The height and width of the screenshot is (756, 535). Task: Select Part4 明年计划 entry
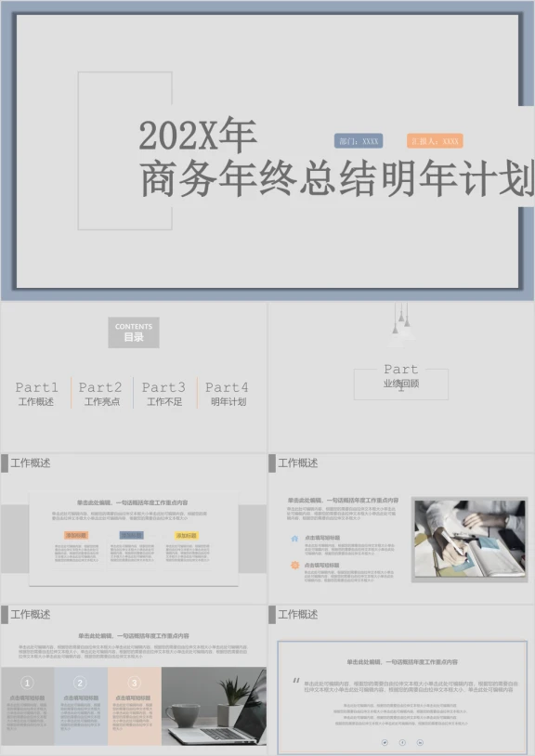click(x=228, y=394)
